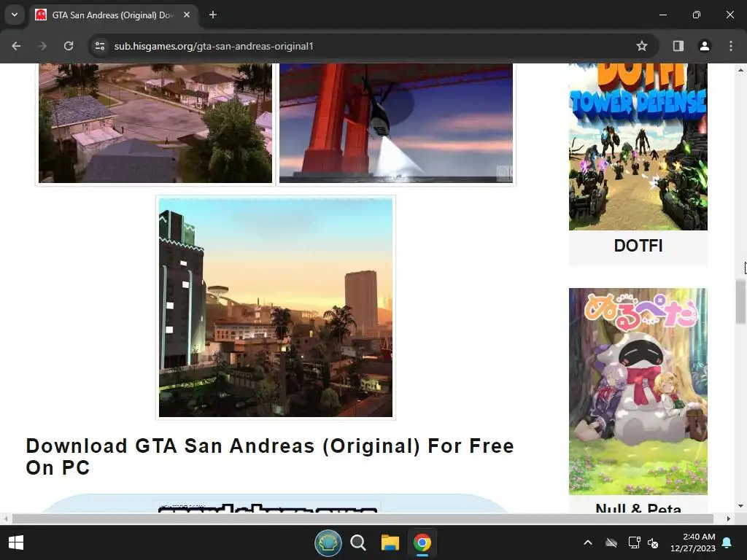Open File Explorer from taskbar
The width and height of the screenshot is (747, 560).
pyautogui.click(x=390, y=542)
